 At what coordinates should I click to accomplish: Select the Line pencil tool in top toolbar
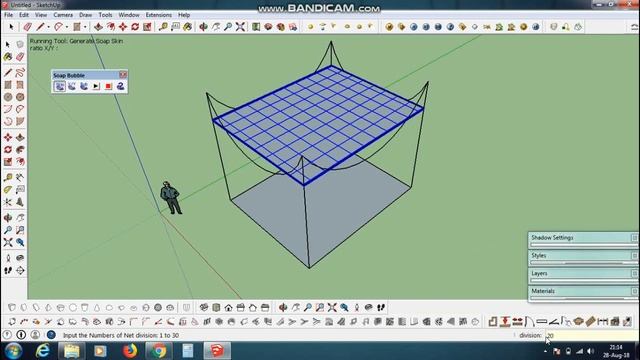tap(40, 27)
